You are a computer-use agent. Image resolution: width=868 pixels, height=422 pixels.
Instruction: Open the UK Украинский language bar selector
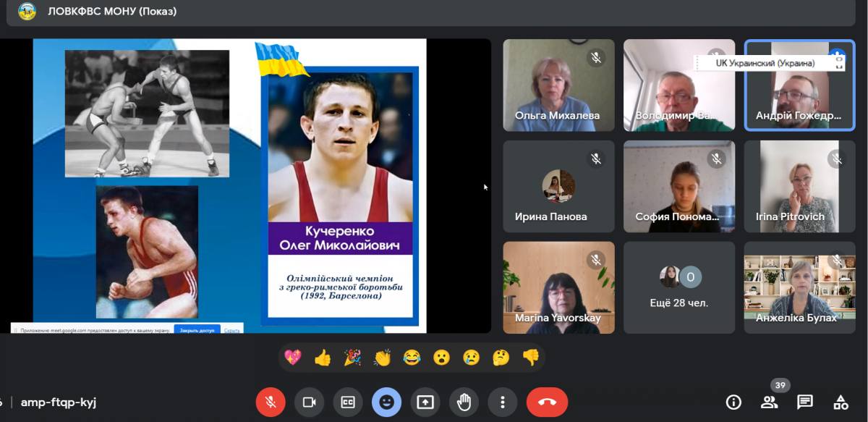click(x=765, y=63)
